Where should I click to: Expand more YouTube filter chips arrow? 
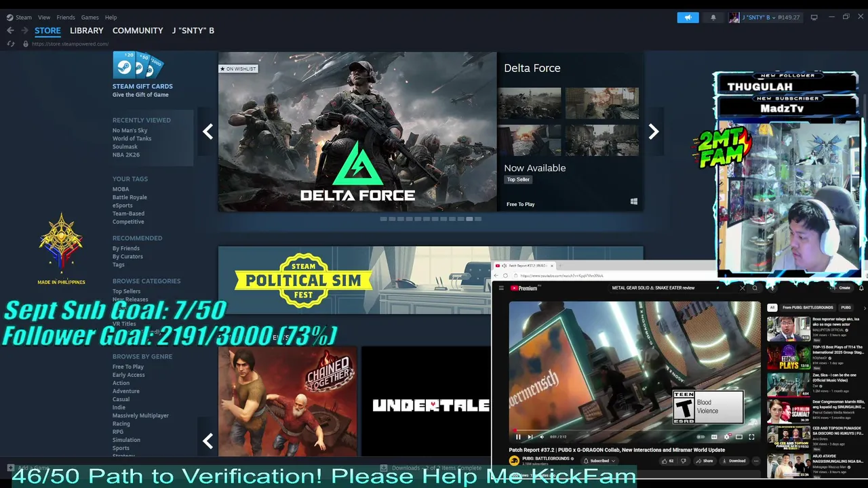tap(864, 308)
